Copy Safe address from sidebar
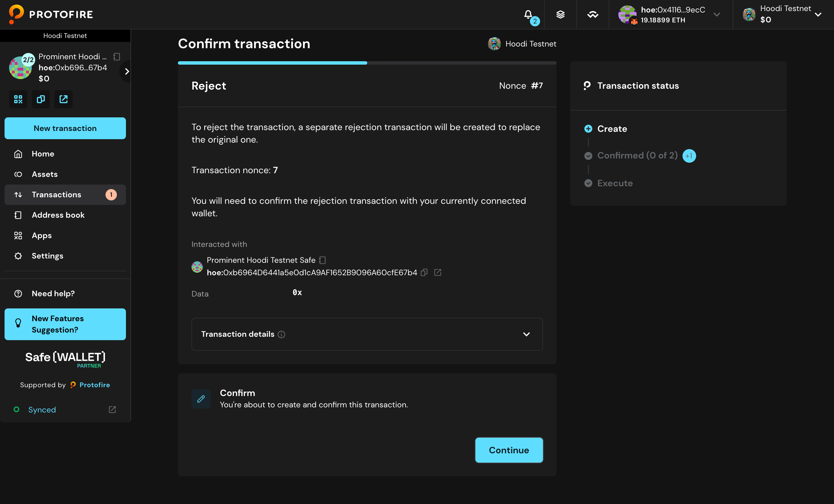 [x=41, y=99]
